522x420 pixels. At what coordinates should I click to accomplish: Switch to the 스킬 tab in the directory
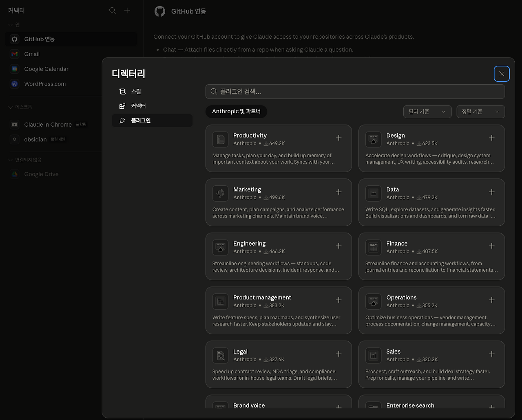tap(152, 92)
